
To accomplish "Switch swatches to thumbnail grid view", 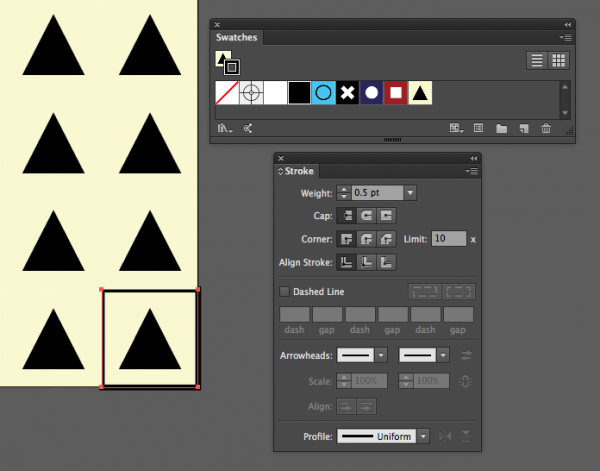I will point(559,61).
